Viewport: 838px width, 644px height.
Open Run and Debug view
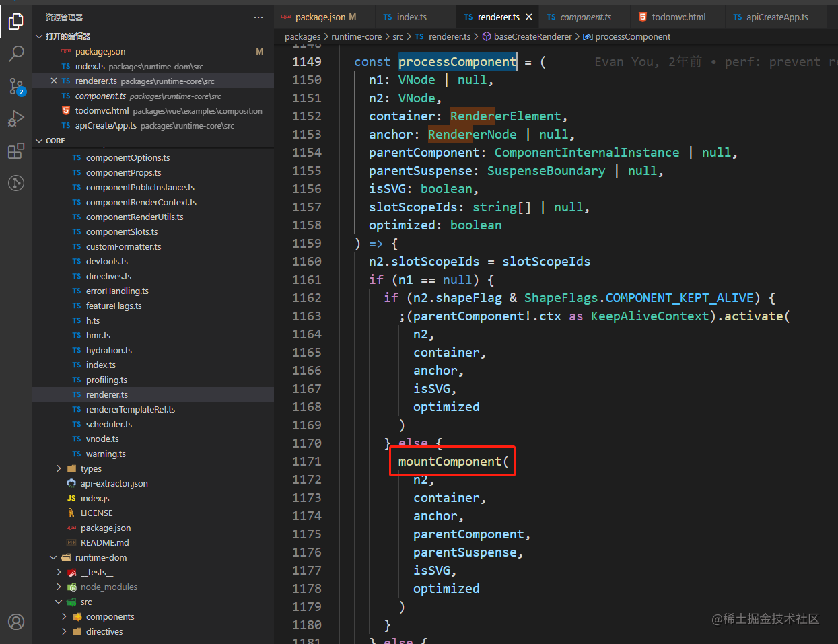[16, 118]
